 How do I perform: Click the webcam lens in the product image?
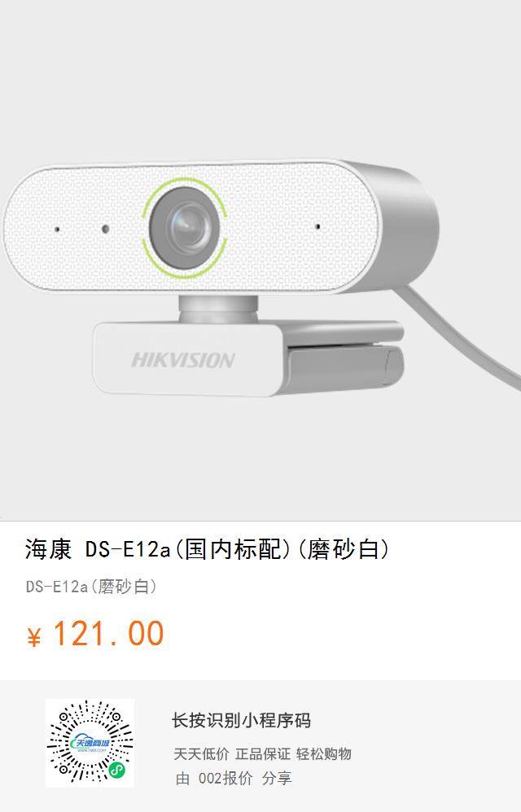click(184, 228)
